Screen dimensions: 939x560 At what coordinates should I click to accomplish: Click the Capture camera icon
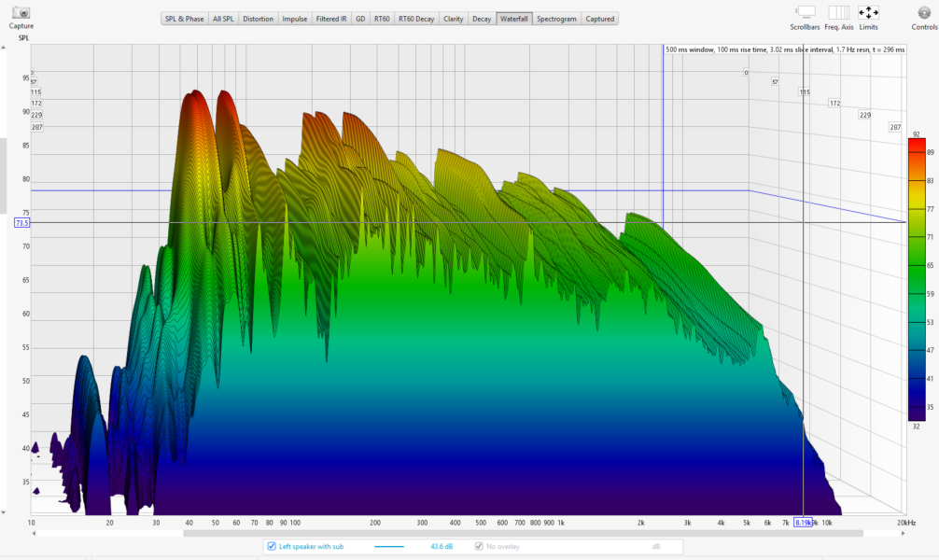(x=21, y=12)
